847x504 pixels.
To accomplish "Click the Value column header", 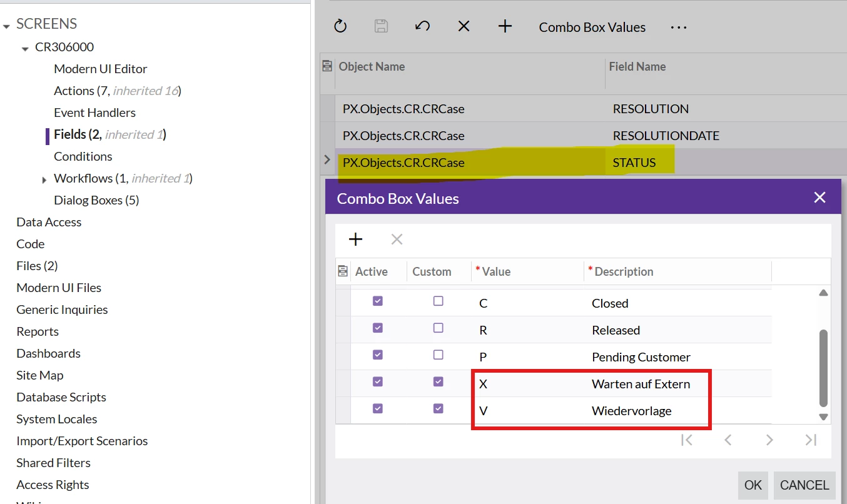I will pos(496,271).
